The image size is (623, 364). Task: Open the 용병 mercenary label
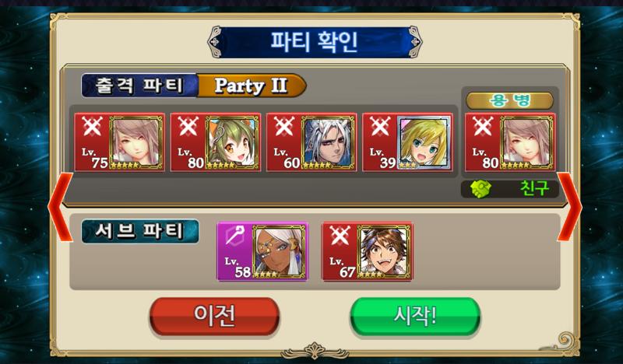(510, 101)
